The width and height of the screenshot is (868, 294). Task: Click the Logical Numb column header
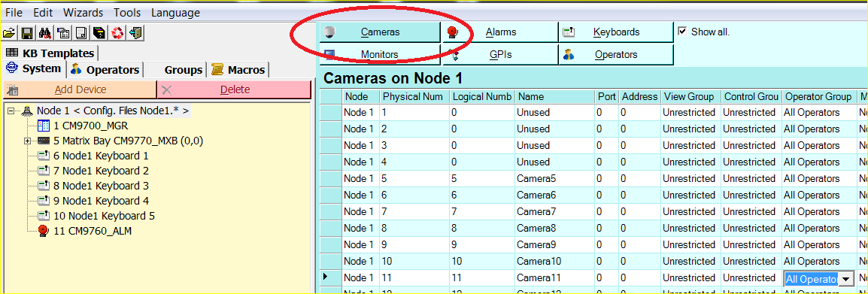tap(482, 97)
